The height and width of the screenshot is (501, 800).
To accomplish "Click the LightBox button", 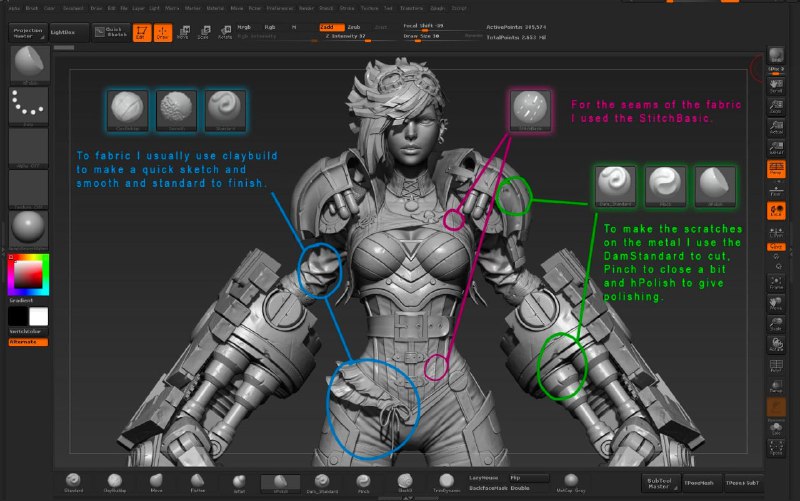I will pyautogui.click(x=69, y=33).
